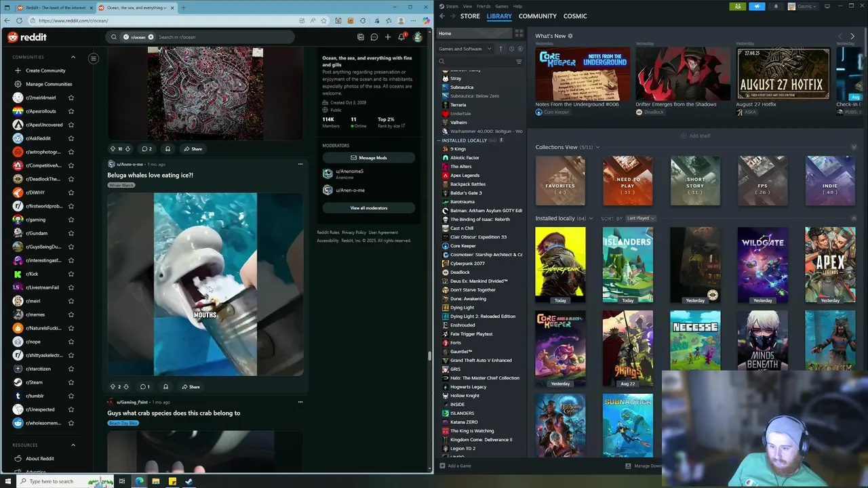Open the COSMIC profile tab in Steam
The width and height of the screenshot is (868, 488).
point(575,16)
